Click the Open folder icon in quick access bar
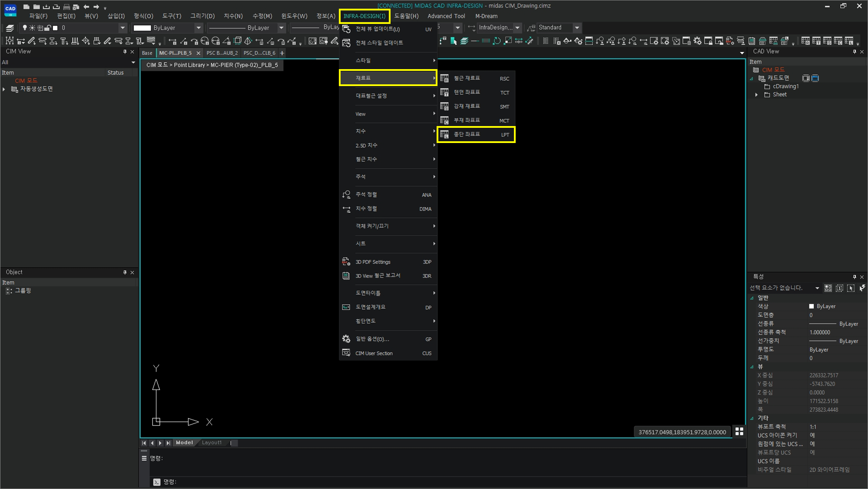The width and height of the screenshot is (868, 489). [36, 7]
